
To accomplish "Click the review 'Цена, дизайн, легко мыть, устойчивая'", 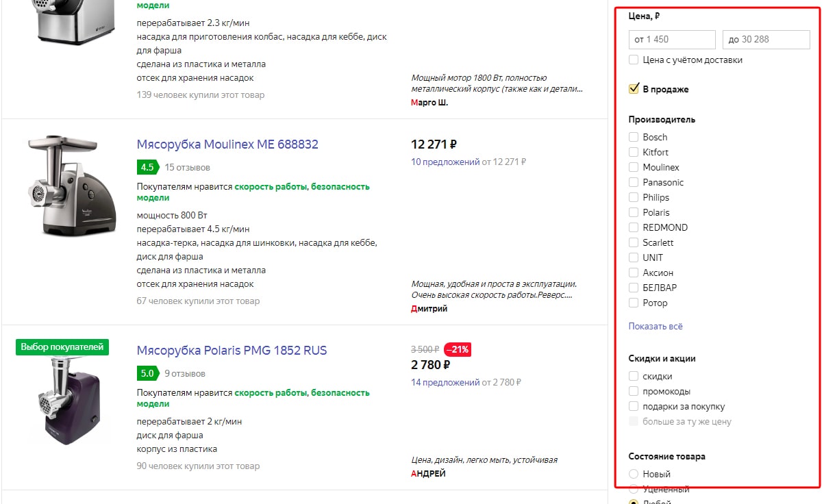I will 484,460.
